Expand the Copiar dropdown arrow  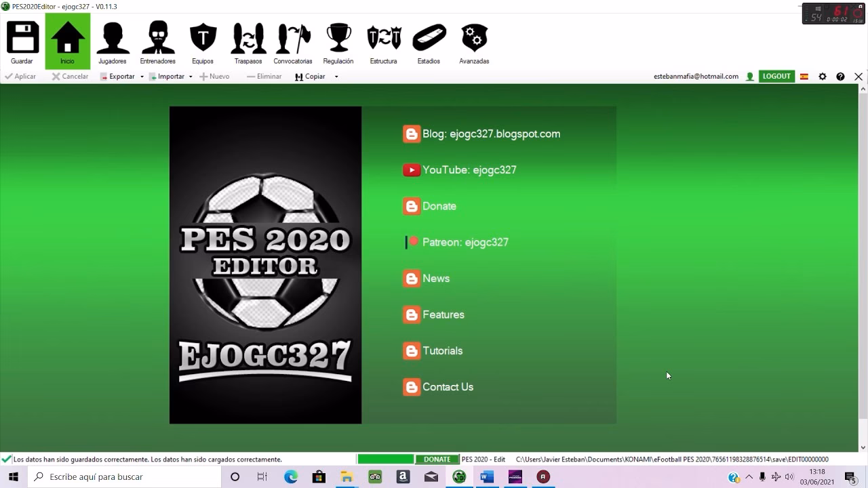336,76
